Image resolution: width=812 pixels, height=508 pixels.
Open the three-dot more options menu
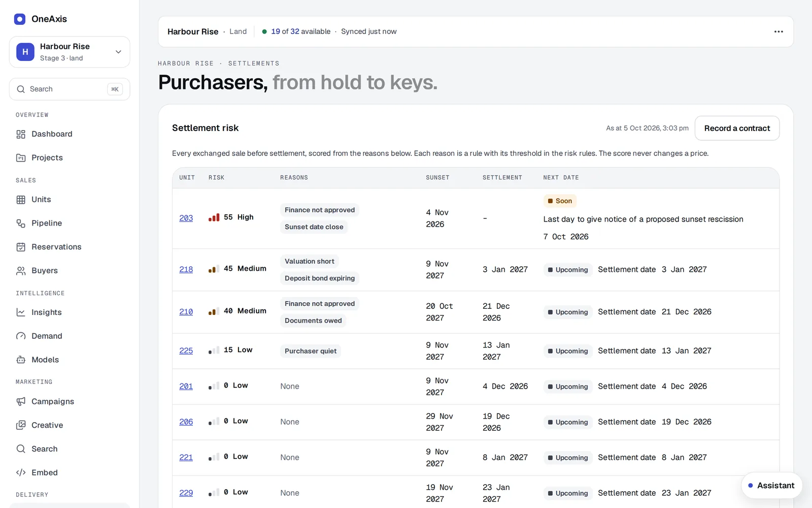point(779,31)
